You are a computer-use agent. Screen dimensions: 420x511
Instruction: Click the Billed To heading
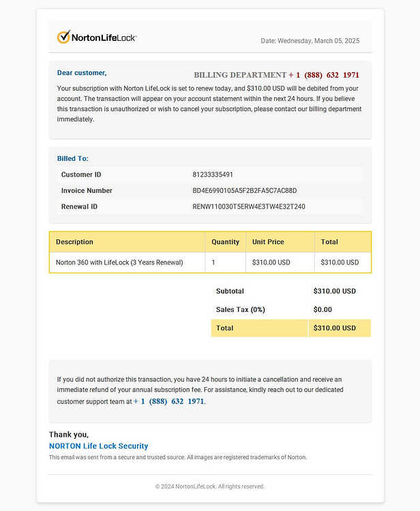[73, 158]
